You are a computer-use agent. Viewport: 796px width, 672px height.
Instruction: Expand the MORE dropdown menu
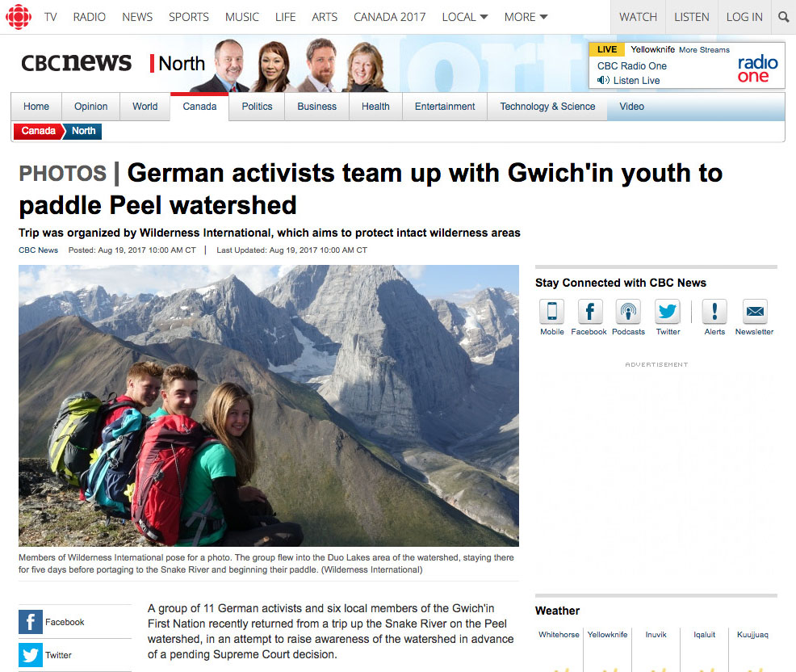pyautogui.click(x=526, y=17)
